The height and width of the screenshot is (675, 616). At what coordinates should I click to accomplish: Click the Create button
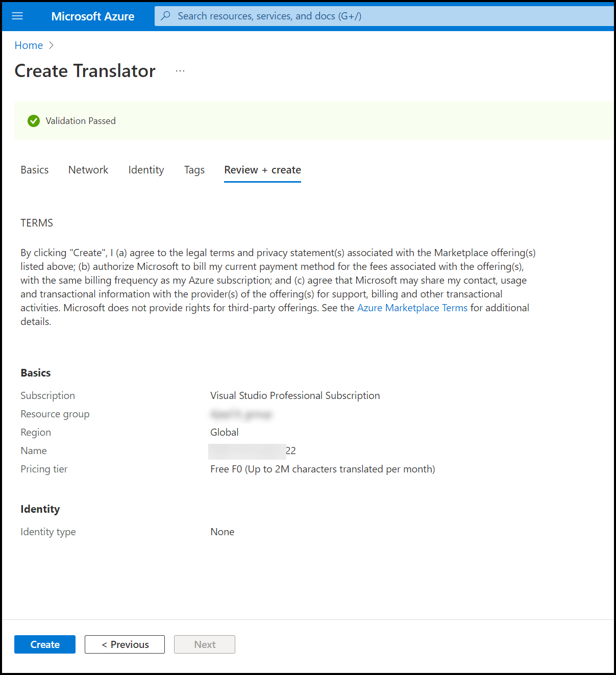pyautogui.click(x=45, y=644)
